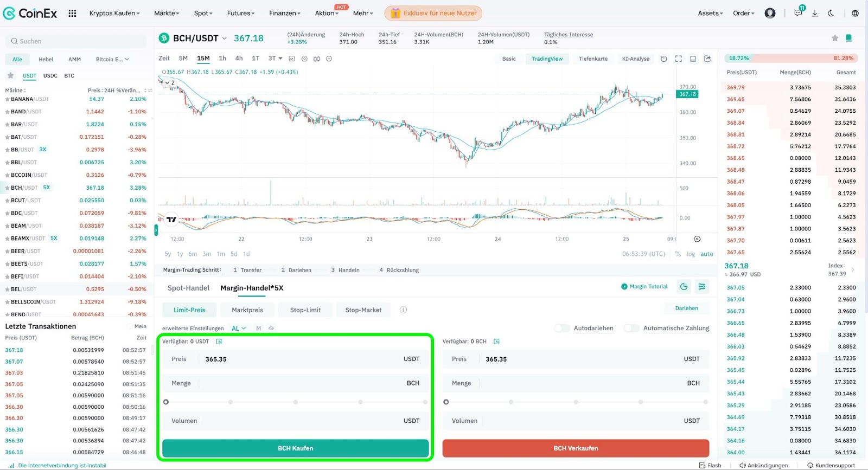Switch to dark mode with moon icon
This screenshot has width=868, height=470.
pyautogui.click(x=831, y=13)
